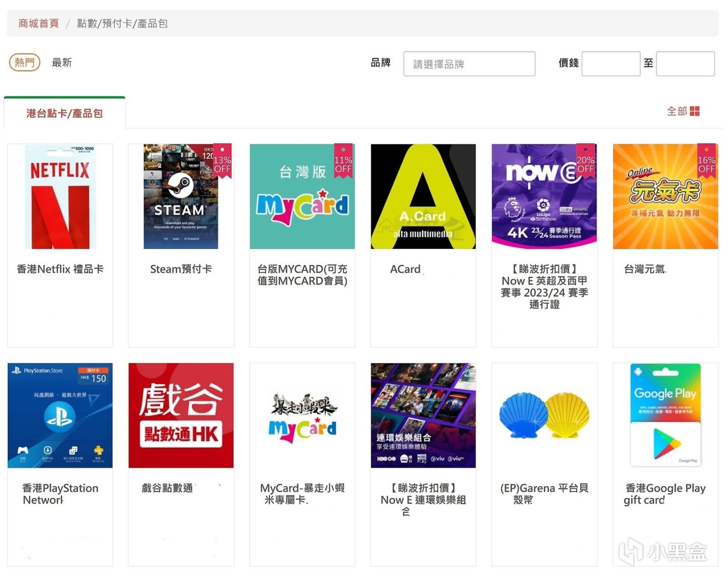Viewport: 728px width, 580px height.
Task: Open the Google Play gift card image
Action: 666,415
